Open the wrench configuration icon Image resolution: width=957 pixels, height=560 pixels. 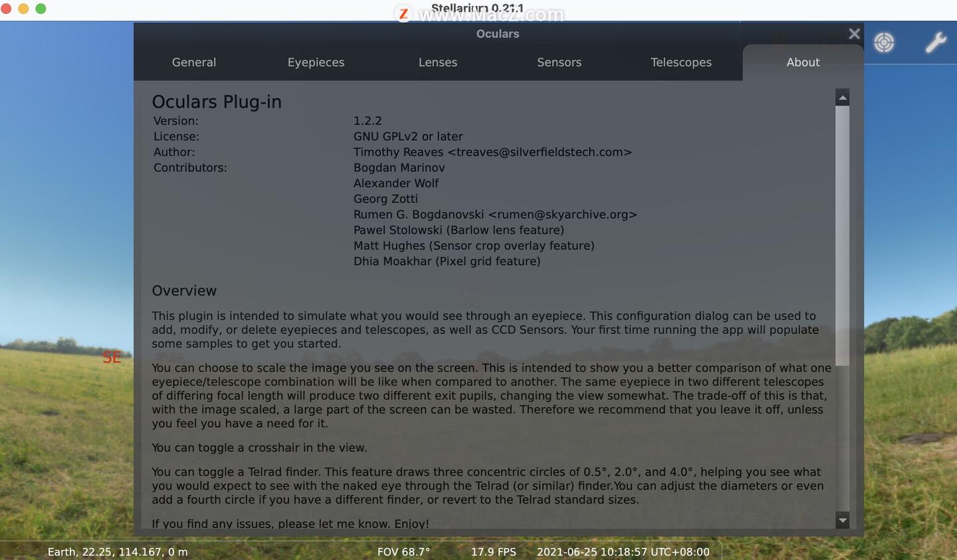click(936, 43)
